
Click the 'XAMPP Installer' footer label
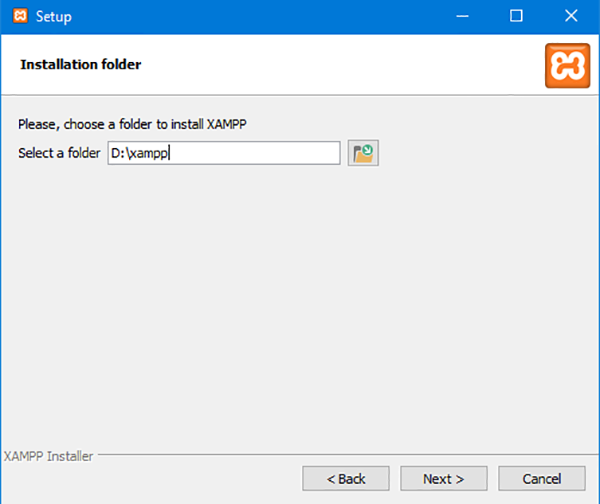pyautogui.click(x=48, y=456)
